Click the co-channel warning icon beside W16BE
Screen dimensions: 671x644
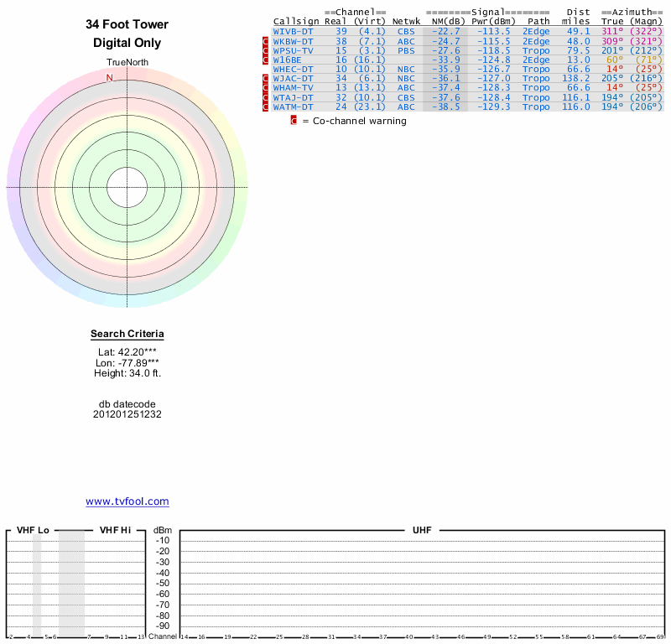(x=267, y=60)
